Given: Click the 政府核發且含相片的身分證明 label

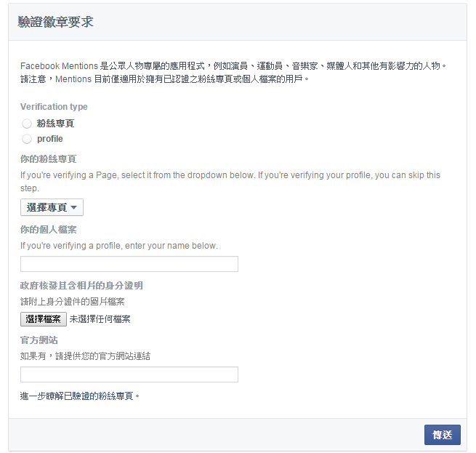Looking at the screenshot, I should (81, 286).
